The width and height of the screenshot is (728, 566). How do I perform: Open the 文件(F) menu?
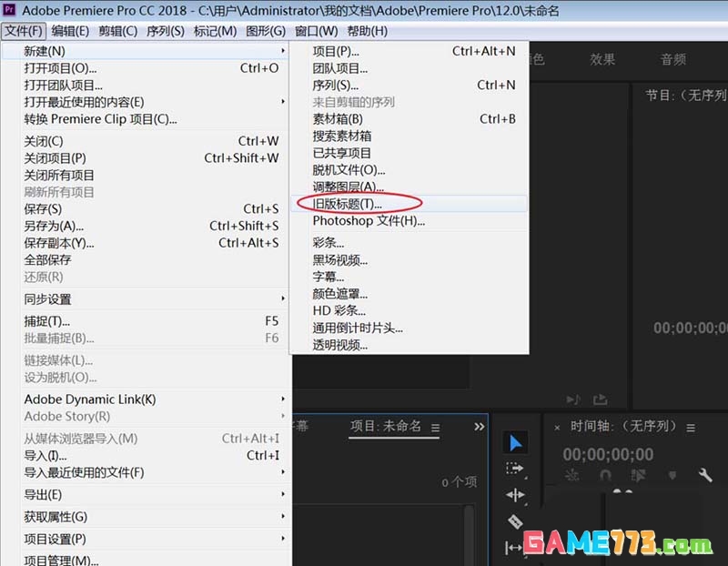pyautogui.click(x=24, y=31)
